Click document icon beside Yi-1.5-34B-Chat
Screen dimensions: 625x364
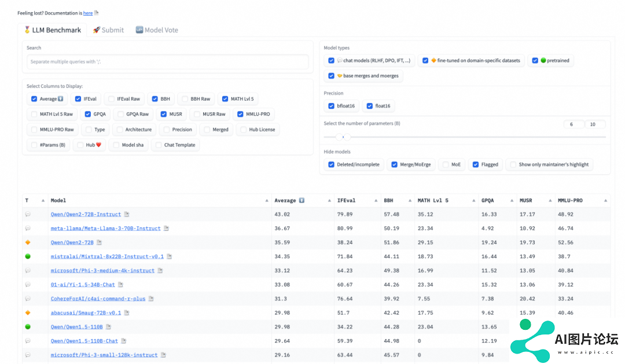click(121, 285)
